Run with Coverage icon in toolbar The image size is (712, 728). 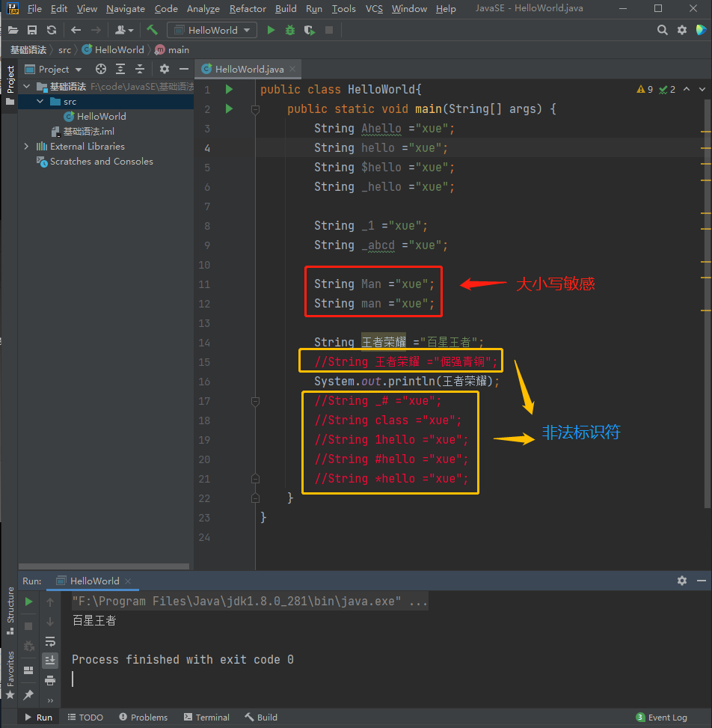coord(310,30)
